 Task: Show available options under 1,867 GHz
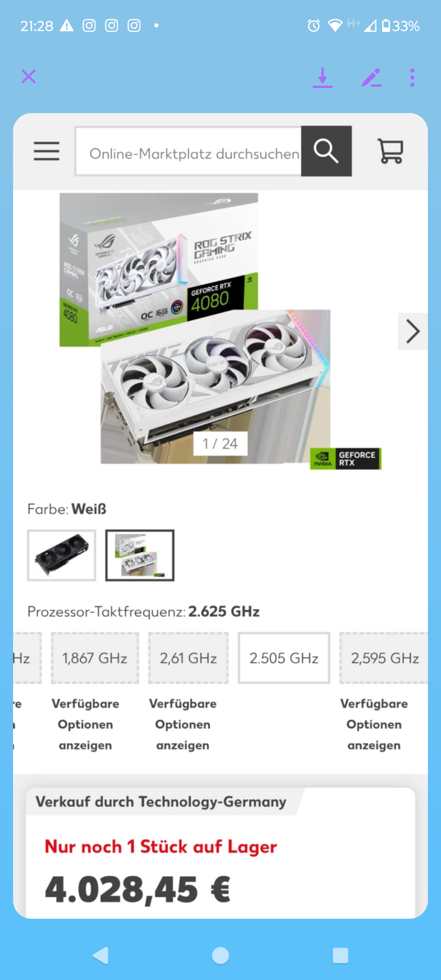(85, 724)
